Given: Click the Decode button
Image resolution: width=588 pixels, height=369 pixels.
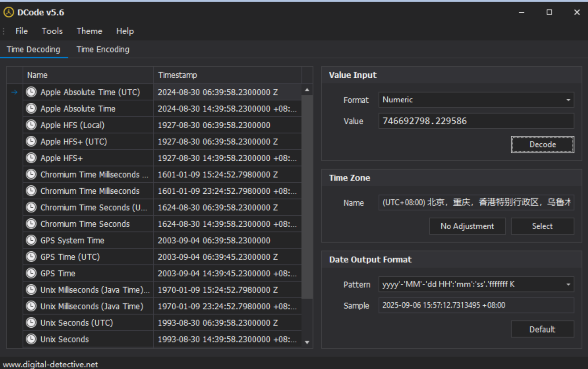Looking at the screenshot, I should tap(543, 145).
